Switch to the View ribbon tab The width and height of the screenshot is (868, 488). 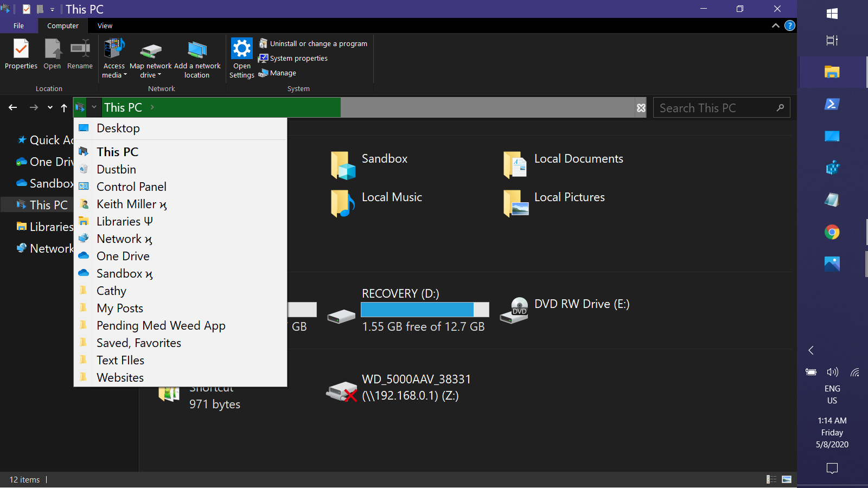[x=105, y=25]
